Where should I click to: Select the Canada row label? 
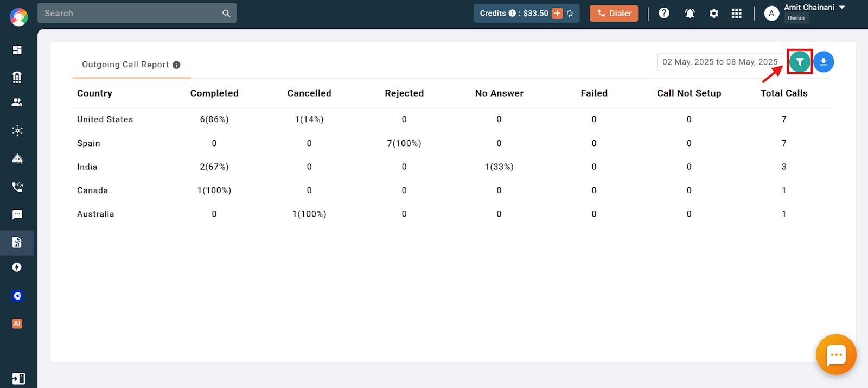92,190
